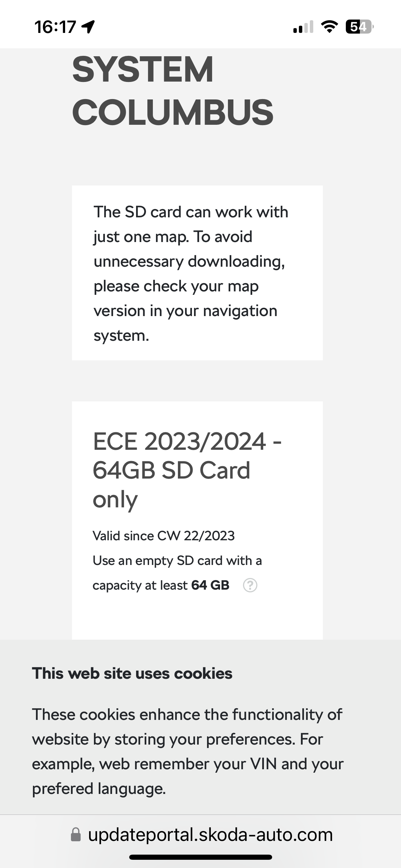Viewport: 401px width, 868px height.
Task: Tap the Wi-Fi status icon
Action: [x=329, y=27]
